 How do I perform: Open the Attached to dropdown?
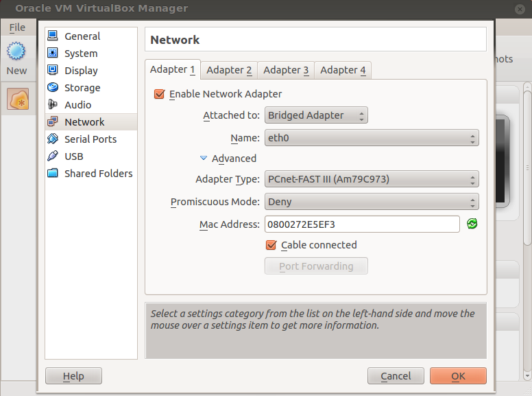(316, 115)
